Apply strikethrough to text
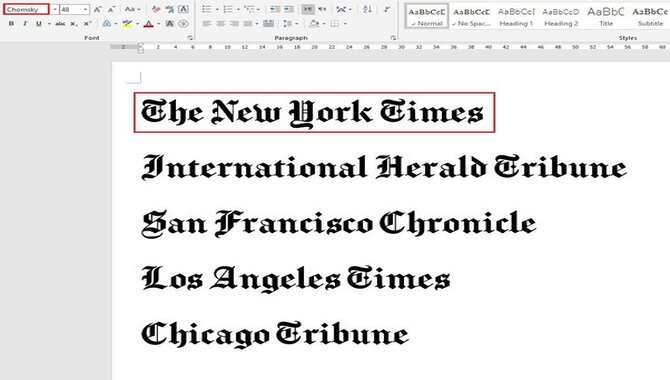This screenshot has width=670, height=380. (60, 24)
